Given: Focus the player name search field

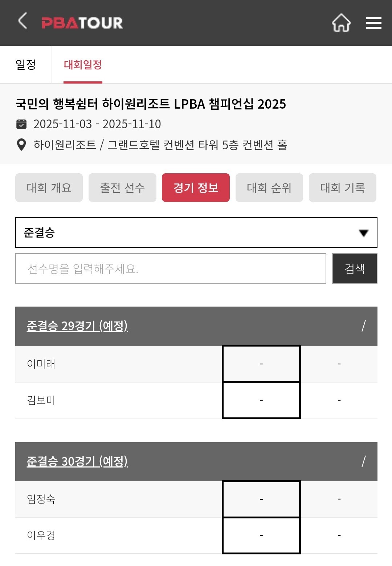Looking at the screenshot, I should pos(171,268).
